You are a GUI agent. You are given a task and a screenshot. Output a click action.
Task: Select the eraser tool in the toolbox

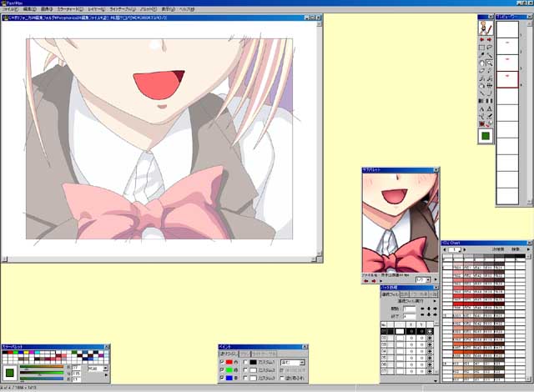tap(482, 71)
